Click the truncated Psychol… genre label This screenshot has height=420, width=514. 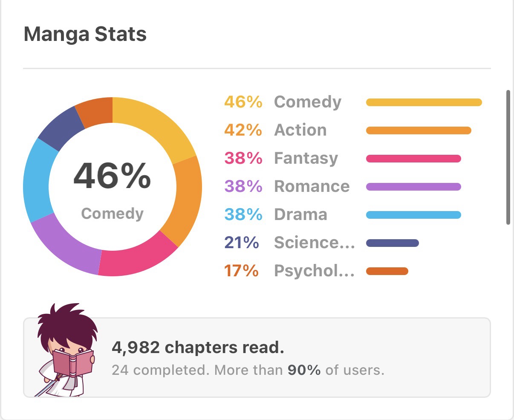click(314, 271)
